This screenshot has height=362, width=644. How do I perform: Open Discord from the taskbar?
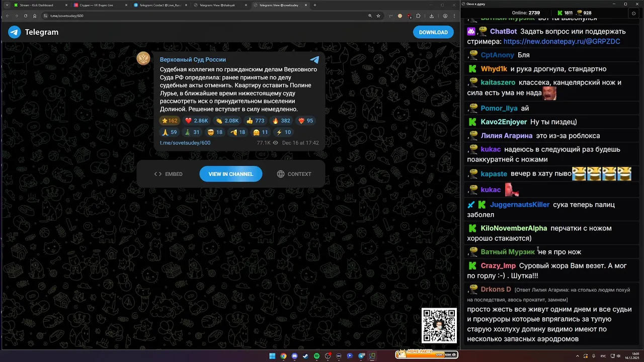pyautogui.click(x=294, y=356)
